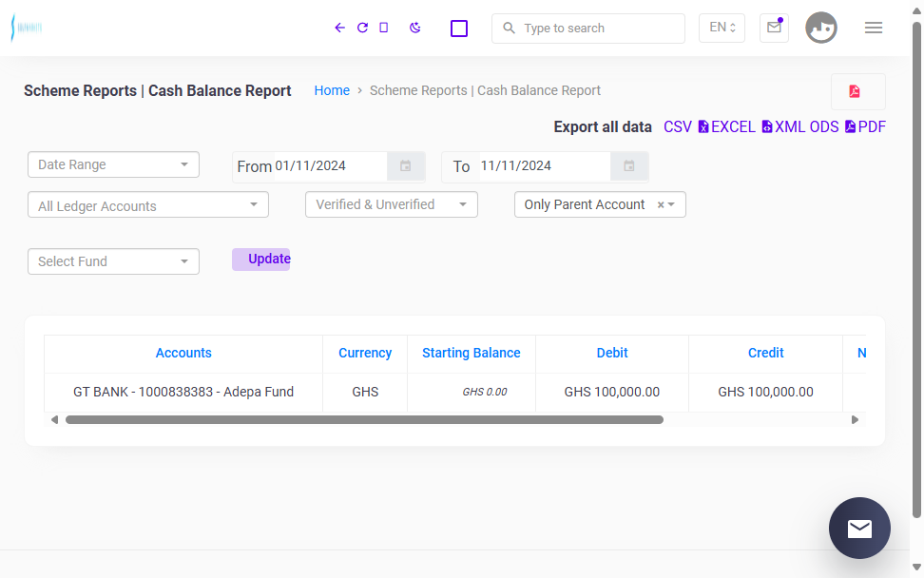Viewport: 924px width, 578px height.
Task: Click the fullscreen square icon
Action: pyautogui.click(x=459, y=29)
